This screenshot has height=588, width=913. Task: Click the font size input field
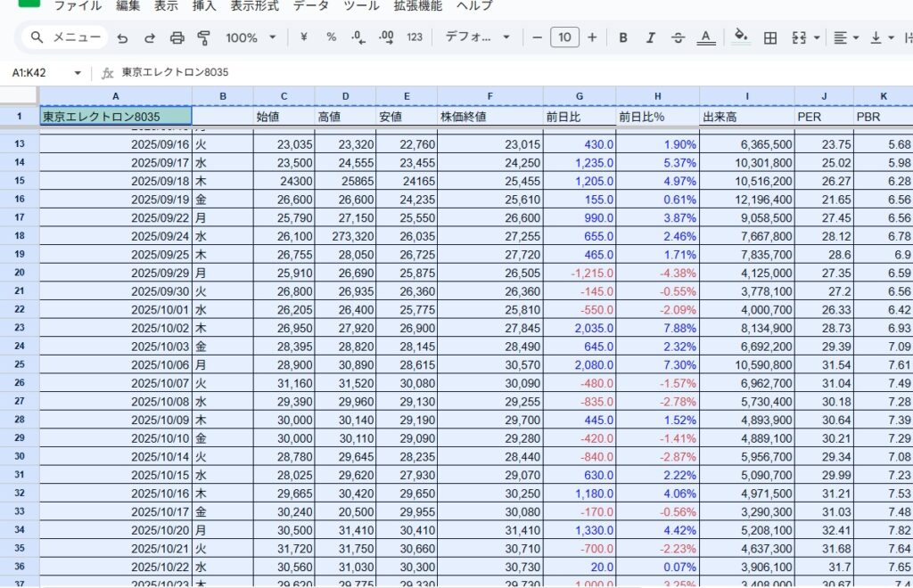(x=564, y=37)
